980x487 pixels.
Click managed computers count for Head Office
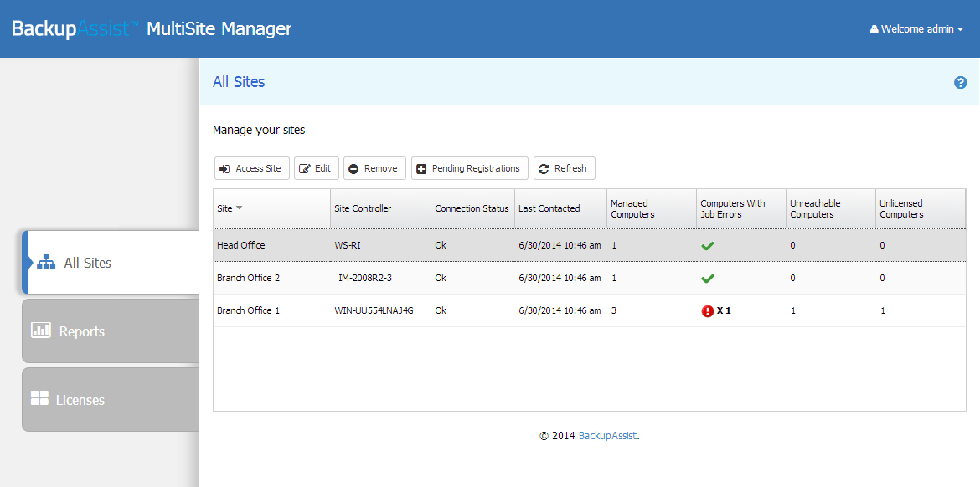tap(614, 245)
